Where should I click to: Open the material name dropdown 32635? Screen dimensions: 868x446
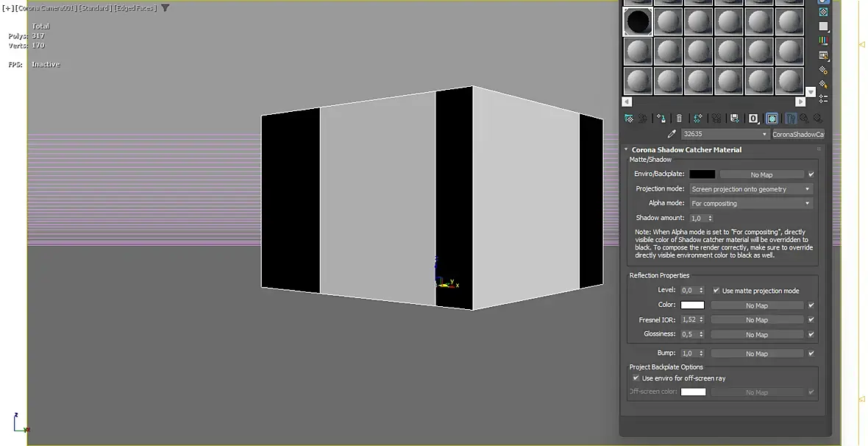(725, 134)
